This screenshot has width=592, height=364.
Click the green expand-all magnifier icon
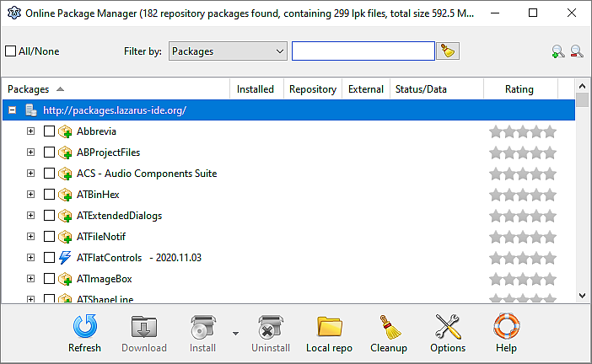(557, 51)
